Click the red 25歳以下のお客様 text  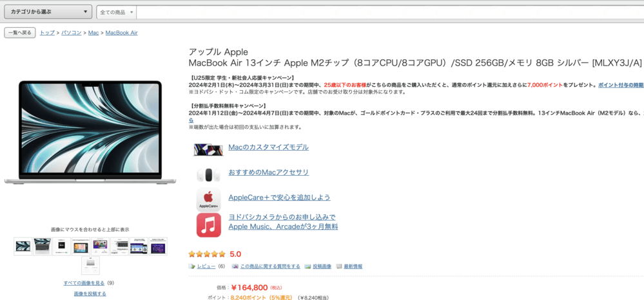(345, 85)
